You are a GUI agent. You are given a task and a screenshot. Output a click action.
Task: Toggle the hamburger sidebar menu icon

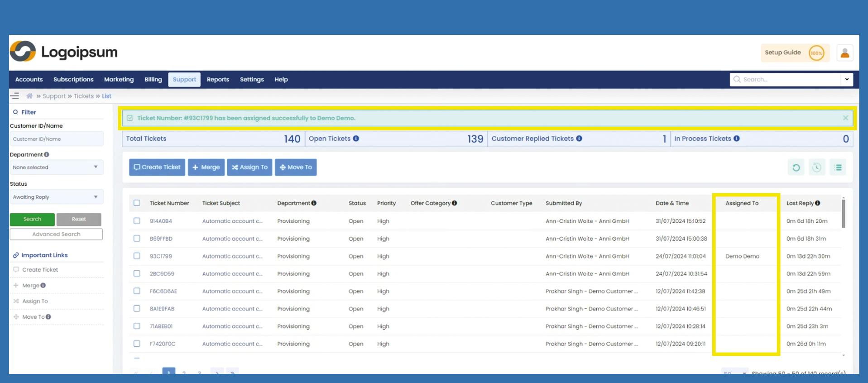[x=15, y=96]
